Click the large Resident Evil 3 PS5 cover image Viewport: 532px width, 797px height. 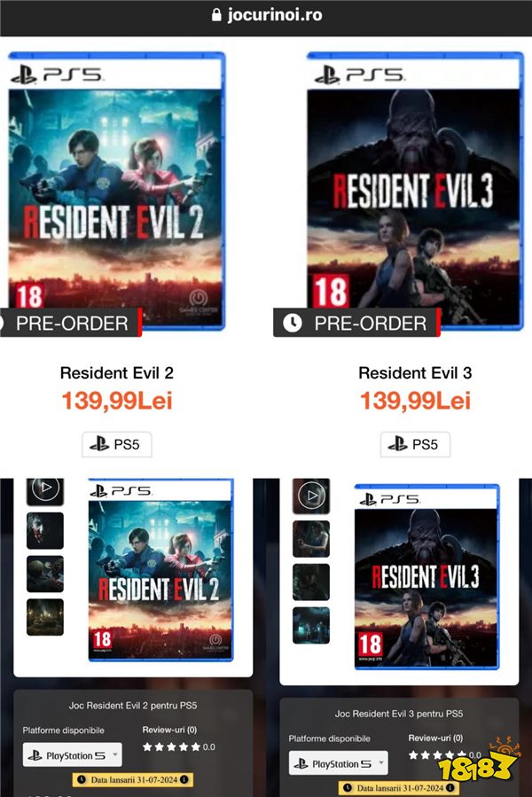point(415,191)
